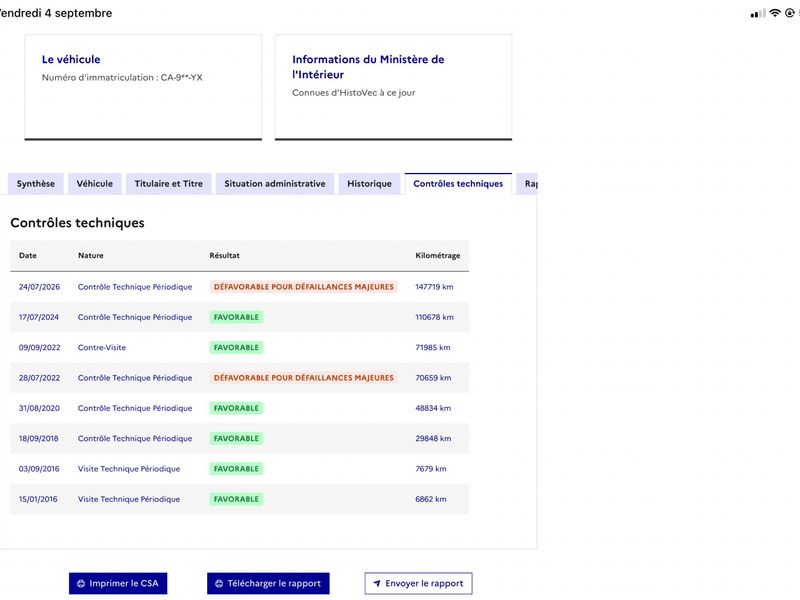The height and width of the screenshot is (600, 800).
Task: Switch to the Véhicule tab
Action: click(x=95, y=184)
